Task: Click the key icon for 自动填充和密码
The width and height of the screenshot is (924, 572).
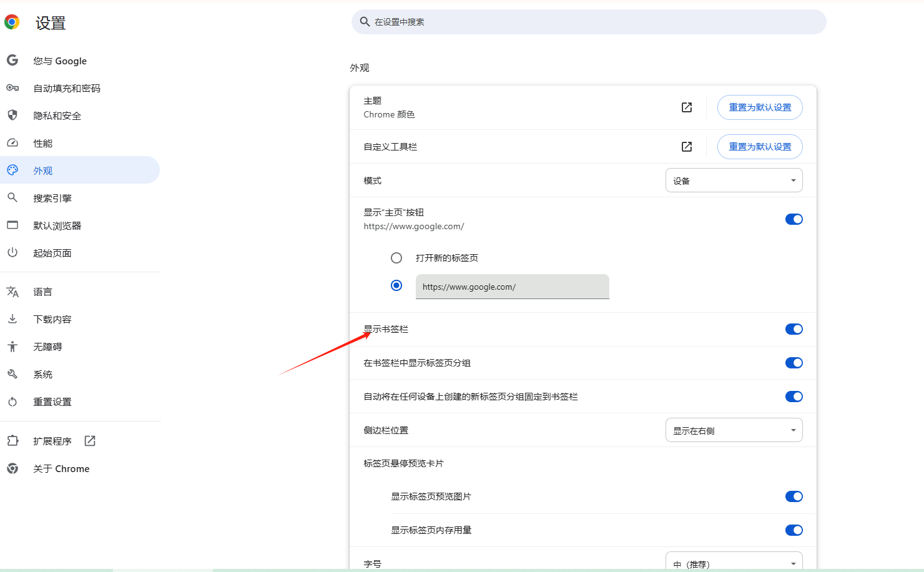Action: [12, 88]
